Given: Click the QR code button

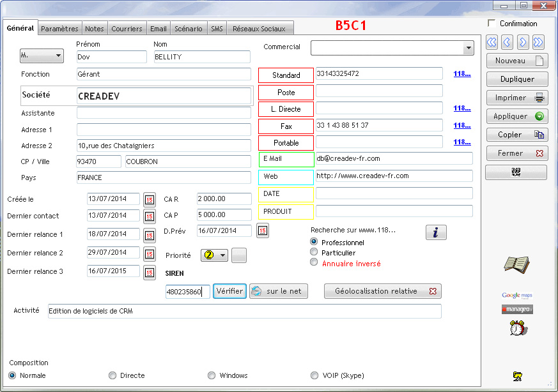Looking at the screenshot, I should pos(516,172).
